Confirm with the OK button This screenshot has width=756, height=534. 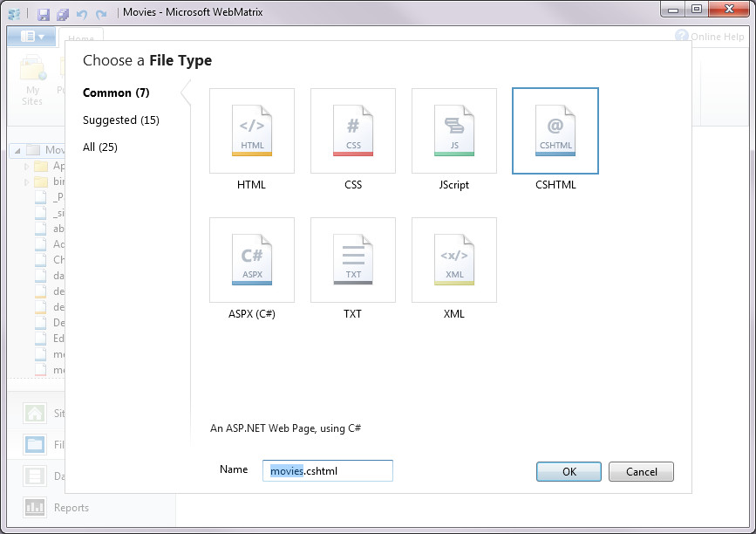[x=569, y=471]
